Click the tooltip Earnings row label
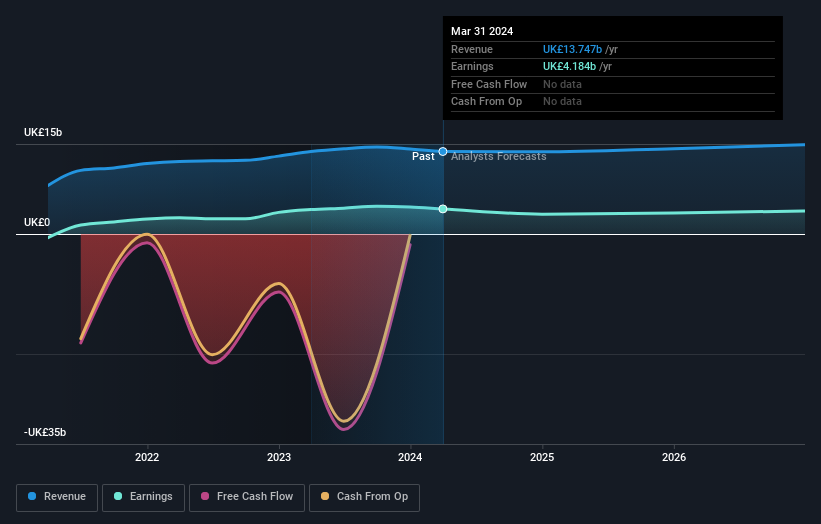The height and width of the screenshot is (524, 821). point(472,66)
